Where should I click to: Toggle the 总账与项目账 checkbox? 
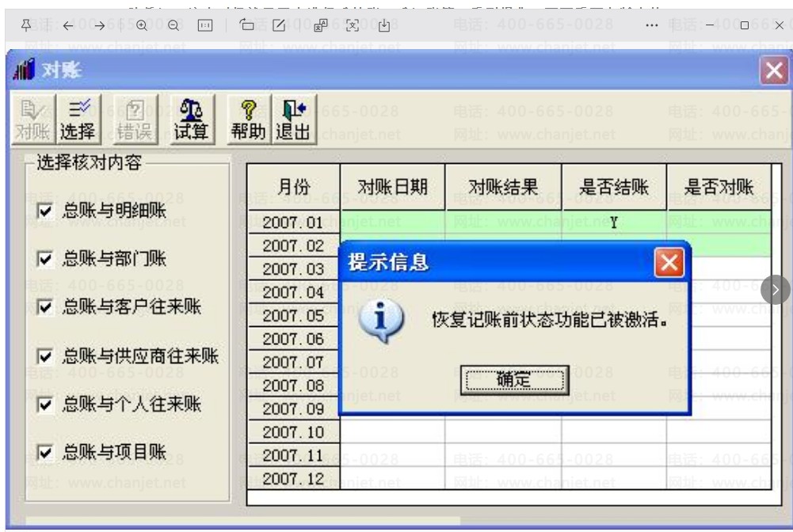tap(44, 452)
